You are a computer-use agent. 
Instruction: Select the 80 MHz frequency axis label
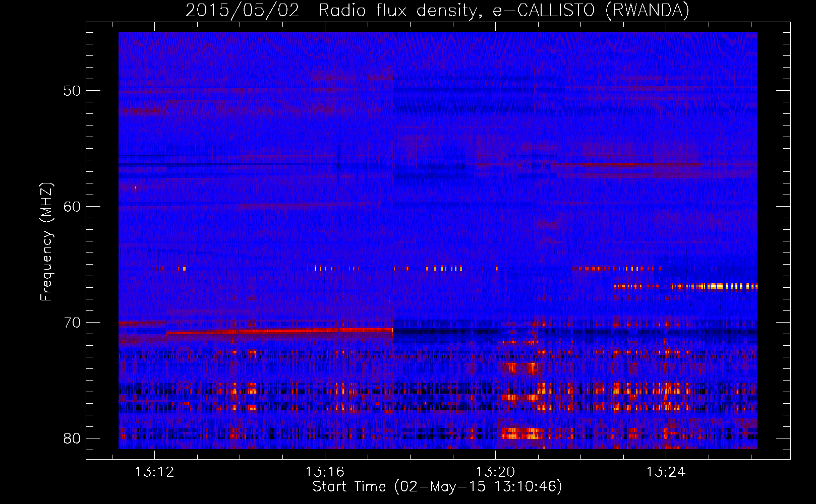(x=72, y=438)
